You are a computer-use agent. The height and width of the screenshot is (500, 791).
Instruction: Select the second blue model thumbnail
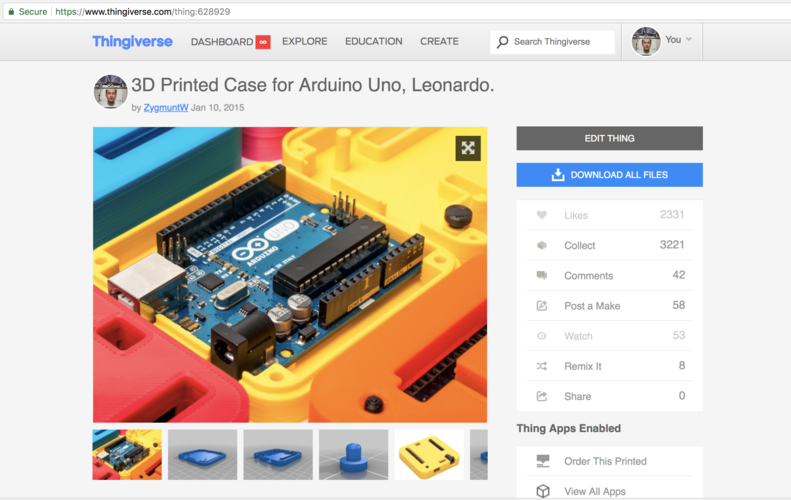click(x=202, y=455)
